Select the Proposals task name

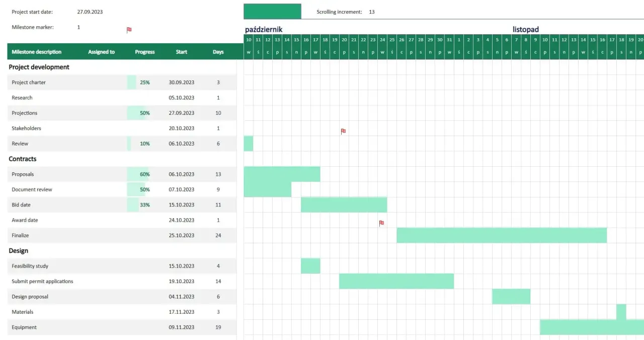click(x=23, y=174)
